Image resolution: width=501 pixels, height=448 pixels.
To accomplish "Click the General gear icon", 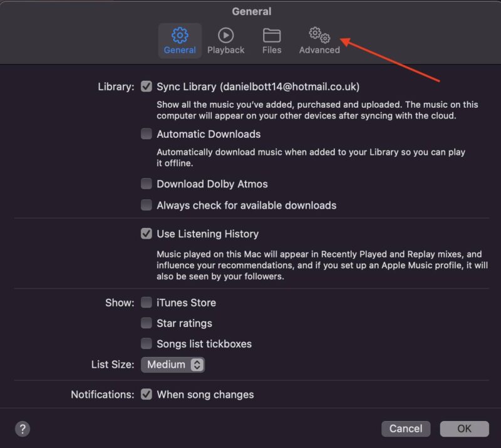I will tap(180, 35).
